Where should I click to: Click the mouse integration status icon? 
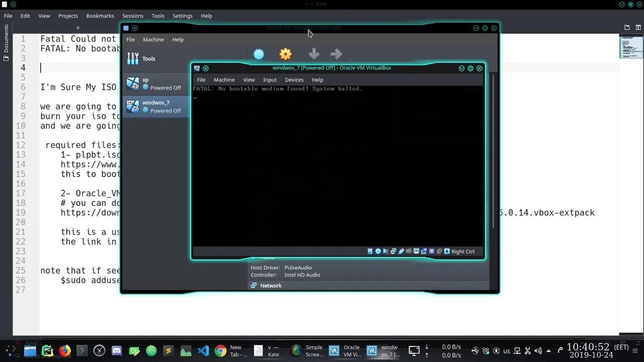coord(439,251)
